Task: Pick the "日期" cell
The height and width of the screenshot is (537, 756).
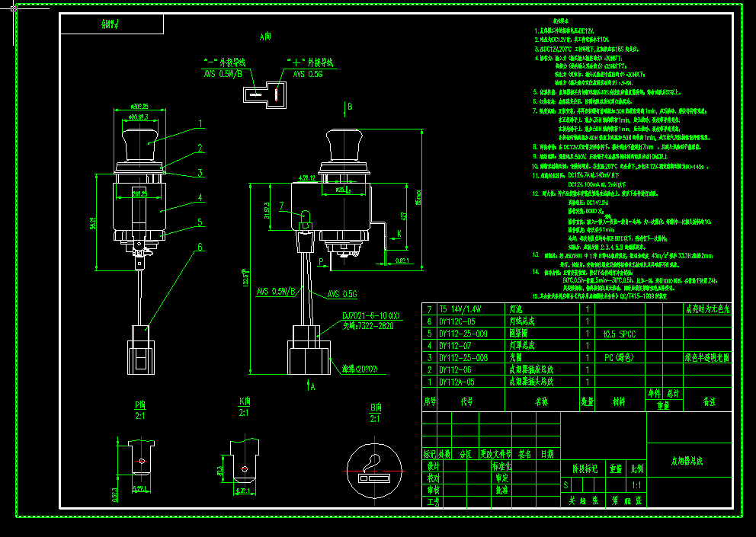Action: (547, 454)
